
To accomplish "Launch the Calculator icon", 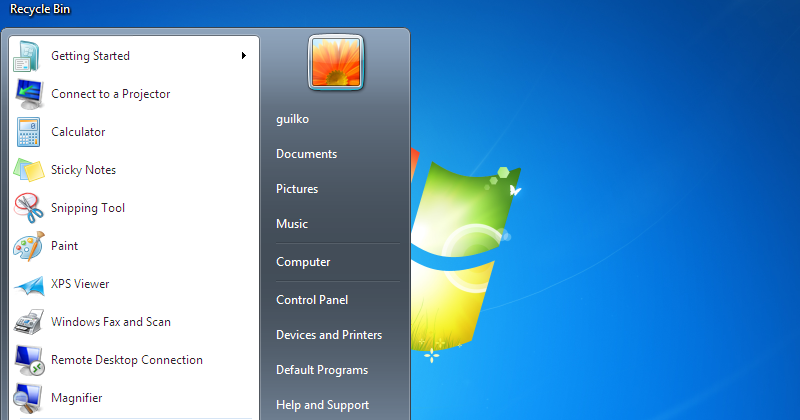I will point(28,132).
